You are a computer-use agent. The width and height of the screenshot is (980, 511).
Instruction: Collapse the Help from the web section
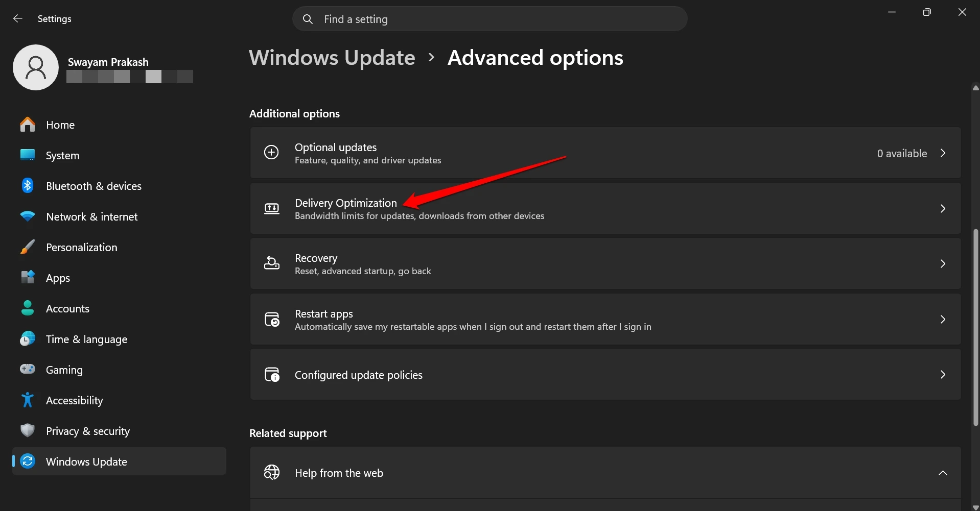(x=943, y=473)
